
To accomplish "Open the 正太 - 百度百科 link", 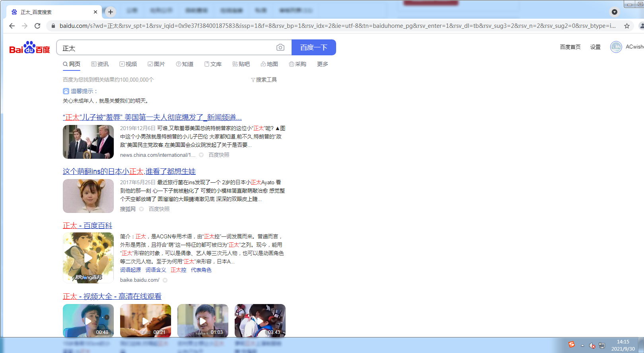I will [x=88, y=226].
